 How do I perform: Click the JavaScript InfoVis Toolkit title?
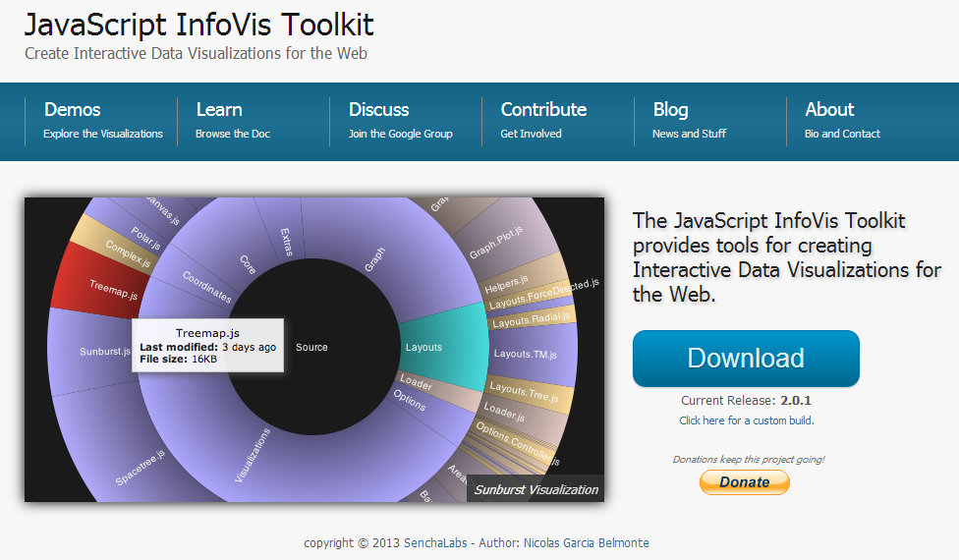(198, 26)
